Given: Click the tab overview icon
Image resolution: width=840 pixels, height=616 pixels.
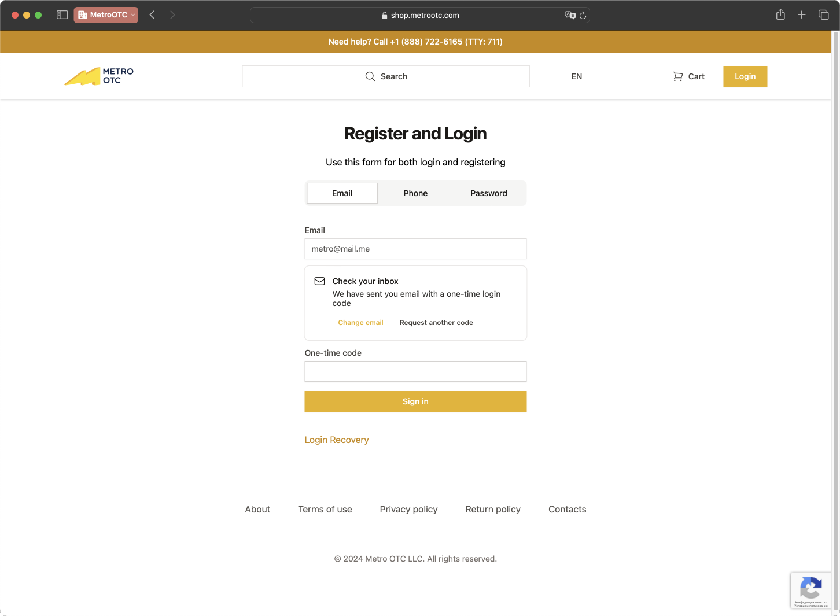Looking at the screenshot, I should pos(823,14).
